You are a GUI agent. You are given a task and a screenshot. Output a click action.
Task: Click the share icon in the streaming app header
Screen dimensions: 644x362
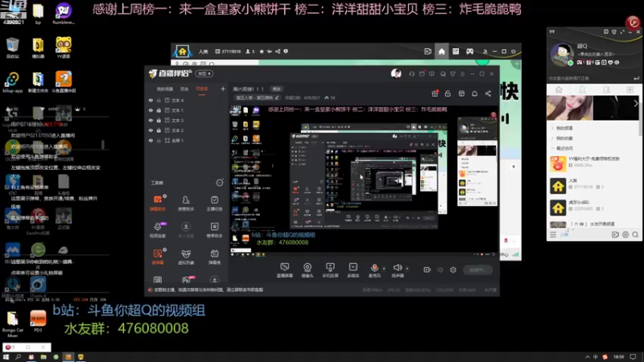click(488, 93)
